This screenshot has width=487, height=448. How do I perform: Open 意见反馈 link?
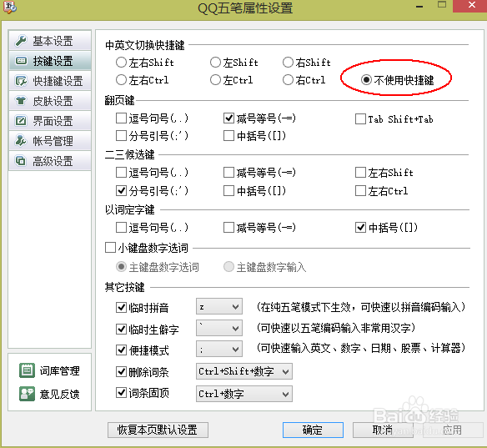[60, 394]
